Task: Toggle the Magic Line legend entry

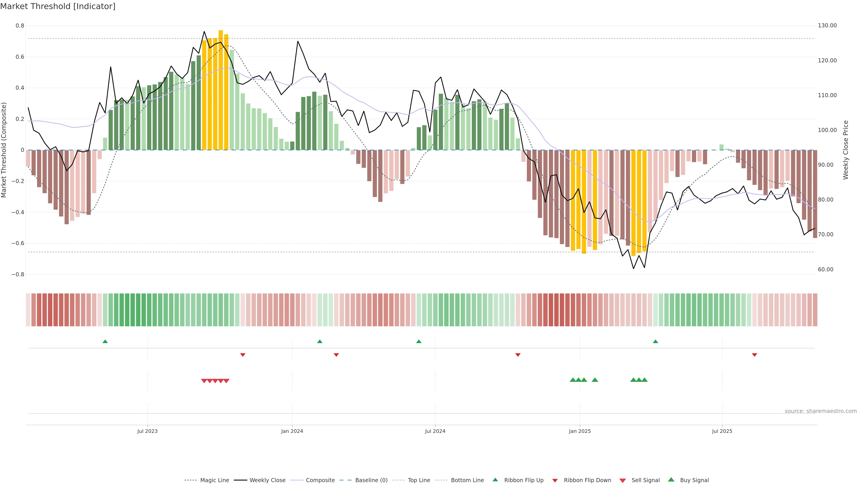Action: point(214,480)
